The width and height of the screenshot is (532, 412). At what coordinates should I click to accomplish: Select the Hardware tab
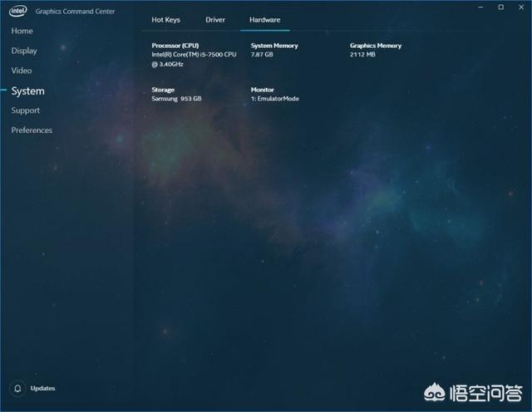tap(265, 20)
